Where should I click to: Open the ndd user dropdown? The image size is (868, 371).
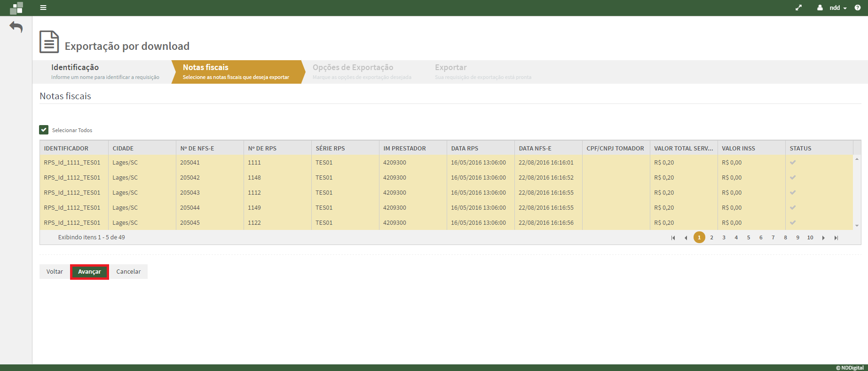point(834,8)
